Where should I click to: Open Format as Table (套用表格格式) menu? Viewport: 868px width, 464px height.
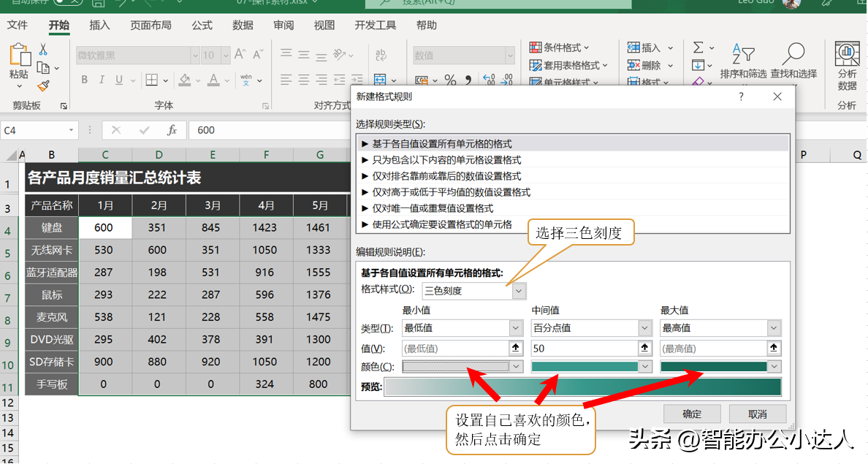[x=568, y=65]
